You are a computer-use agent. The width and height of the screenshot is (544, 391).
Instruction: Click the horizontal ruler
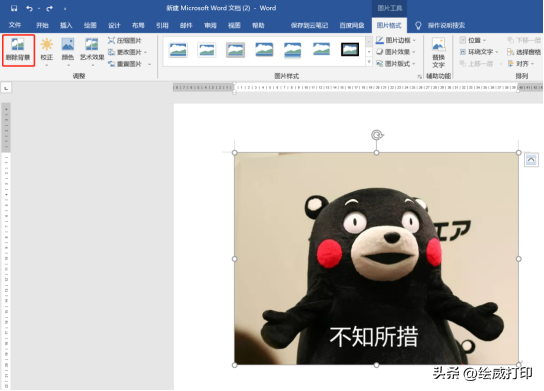(357, 88)
